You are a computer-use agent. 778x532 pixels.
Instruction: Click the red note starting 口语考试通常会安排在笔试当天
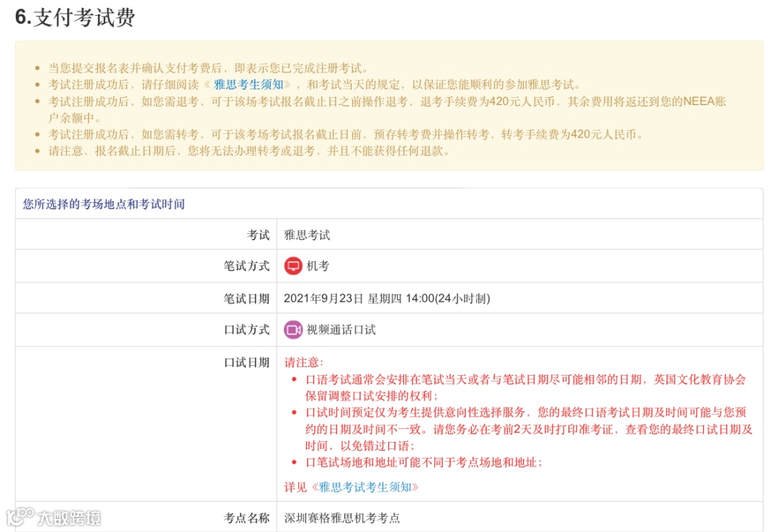525,388
